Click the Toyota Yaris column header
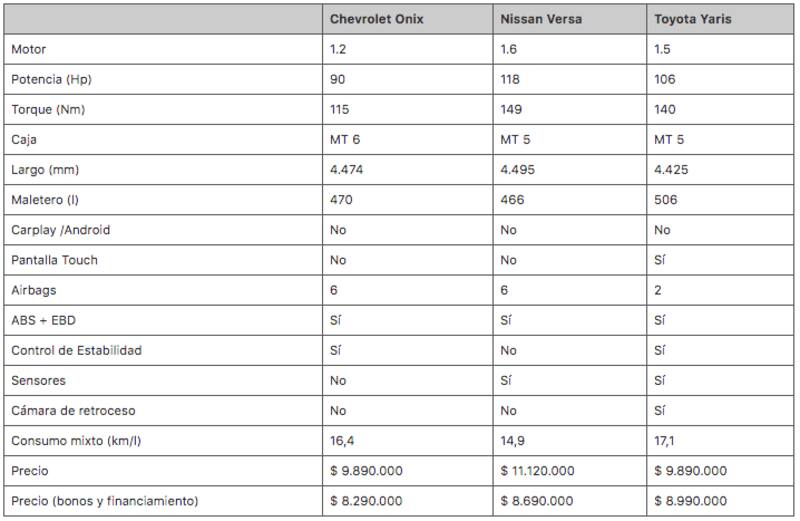This screenshot has height=521, width=800. click(x=691, y=19)
